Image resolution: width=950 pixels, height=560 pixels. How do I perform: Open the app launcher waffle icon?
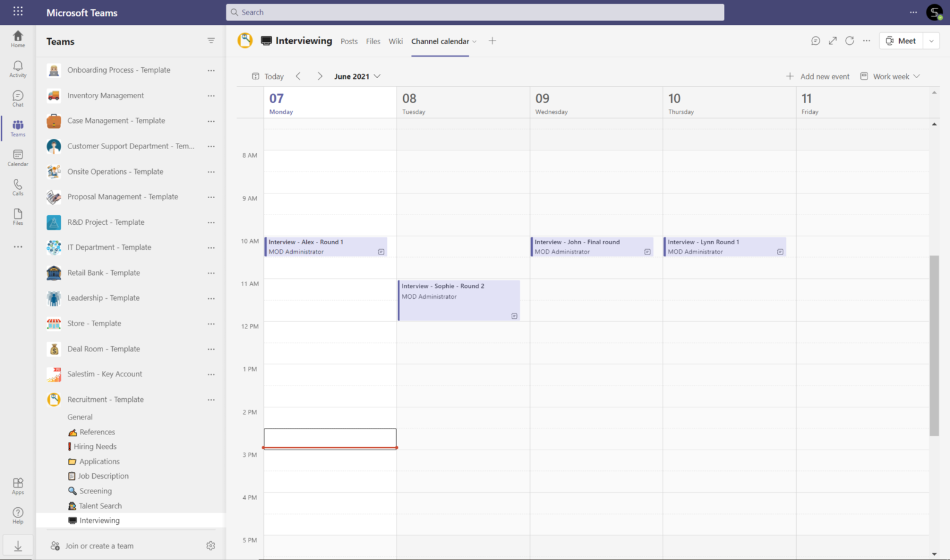click(18, 12)
